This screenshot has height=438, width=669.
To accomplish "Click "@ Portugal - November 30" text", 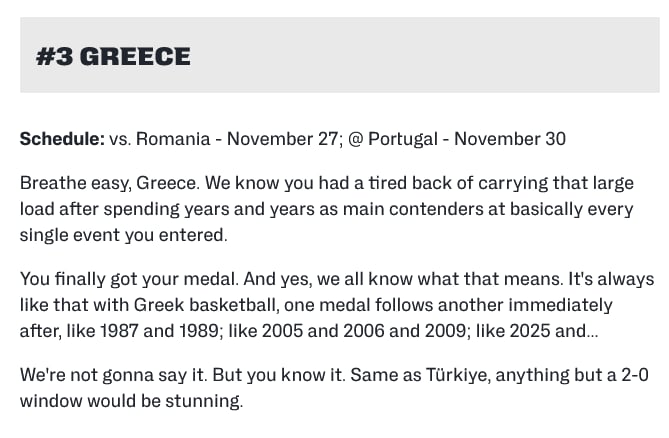I will click(456, 138).
